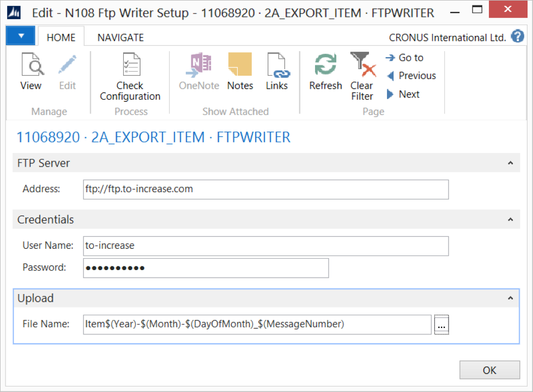
Task: Maximize the Ftp Writer Setup window
Action: pyautogui.click(x=477, y=10)
